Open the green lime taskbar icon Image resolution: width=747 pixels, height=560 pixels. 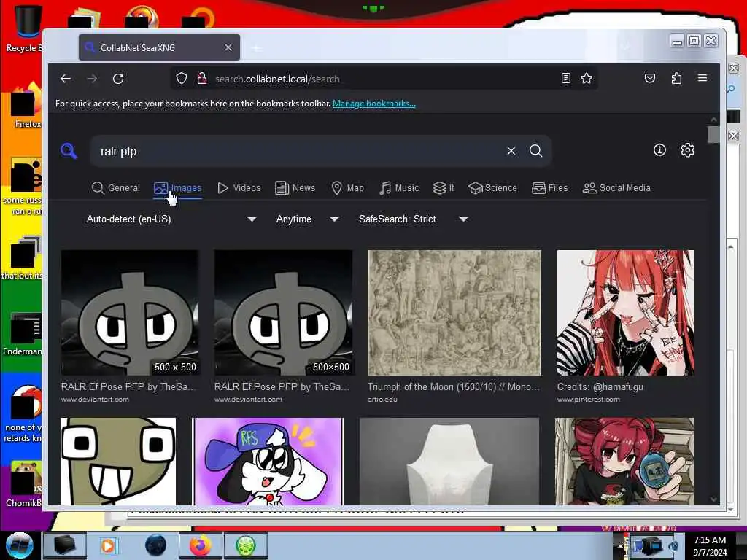[245, 545]
